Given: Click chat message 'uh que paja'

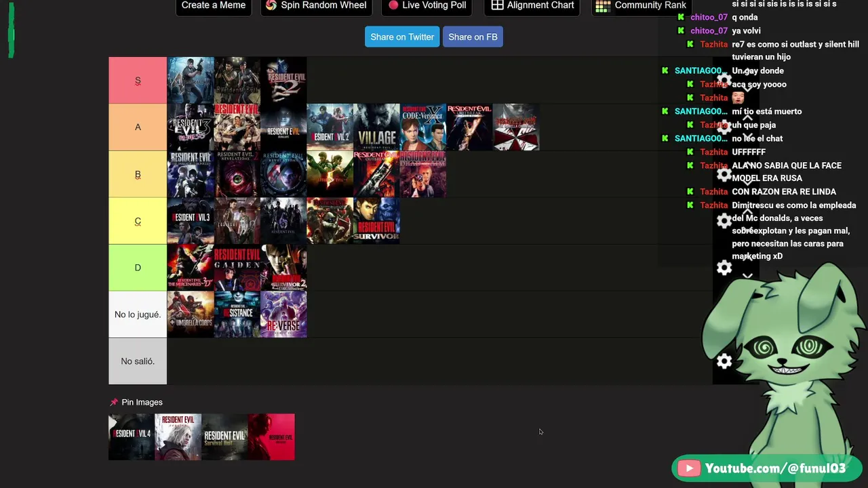Looking at the screenshot, I should (753, 125).
